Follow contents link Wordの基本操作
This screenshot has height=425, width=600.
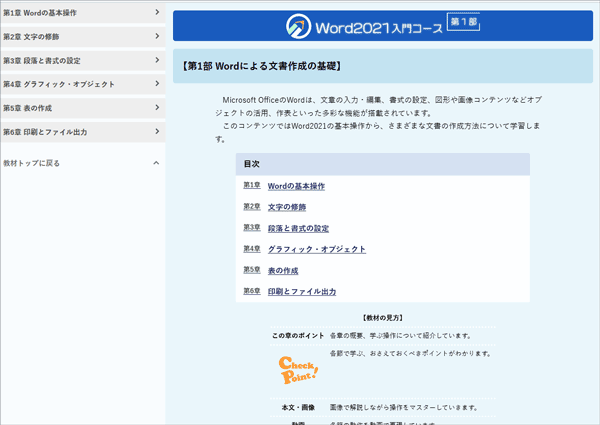tap(296, 186)
